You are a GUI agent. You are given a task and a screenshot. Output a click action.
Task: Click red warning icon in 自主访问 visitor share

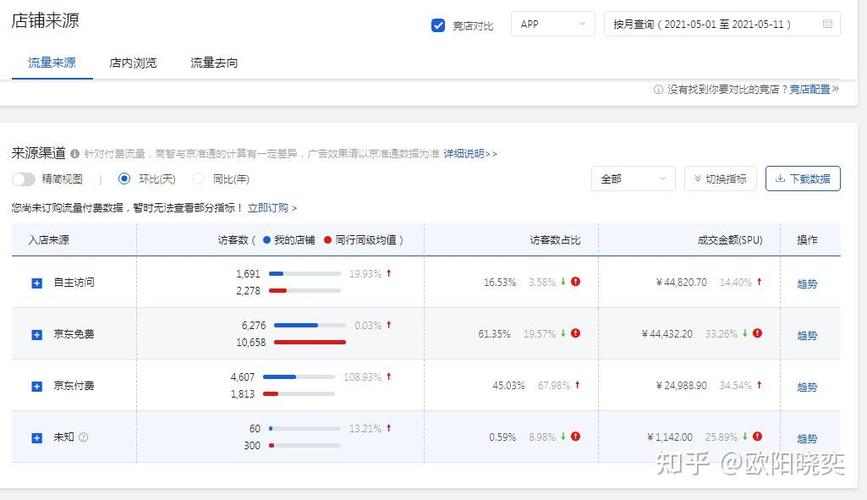pos(576,282)
